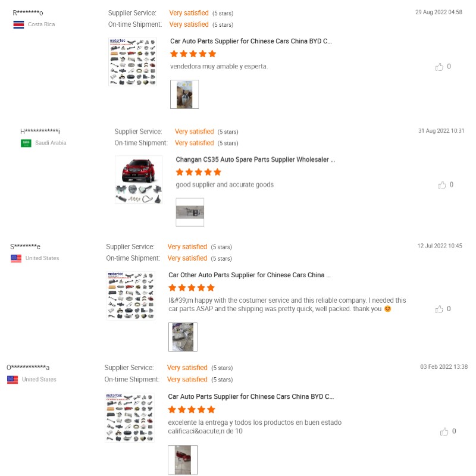Open the BYD product link in last review
This screenshot has width=476, height=476.
pos(251,396)
